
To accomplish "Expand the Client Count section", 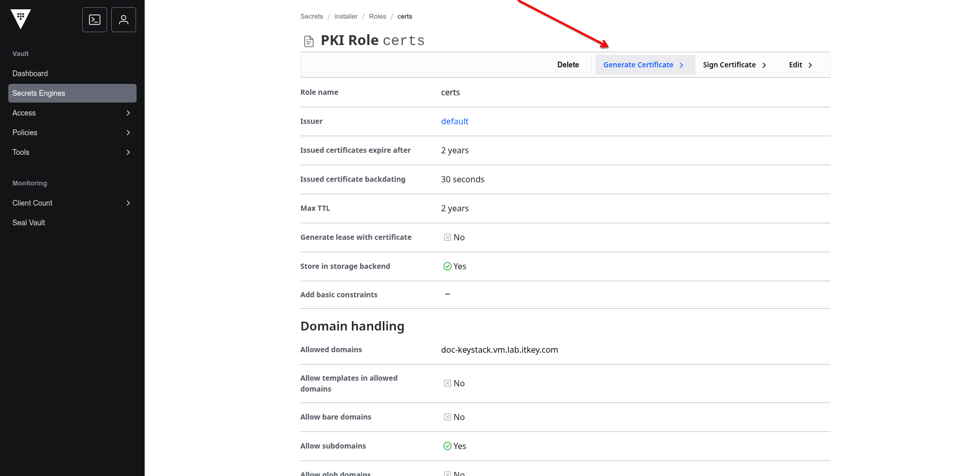I will [x=72, y=203].
